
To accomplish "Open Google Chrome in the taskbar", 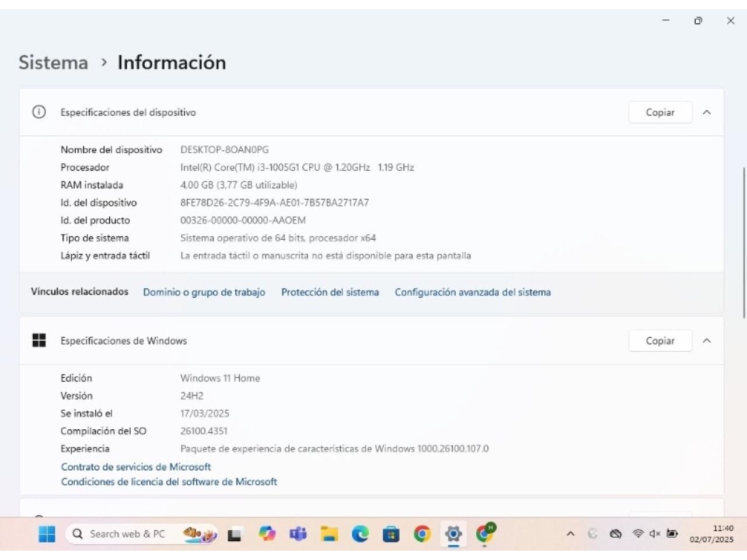I will pos(422,534).
